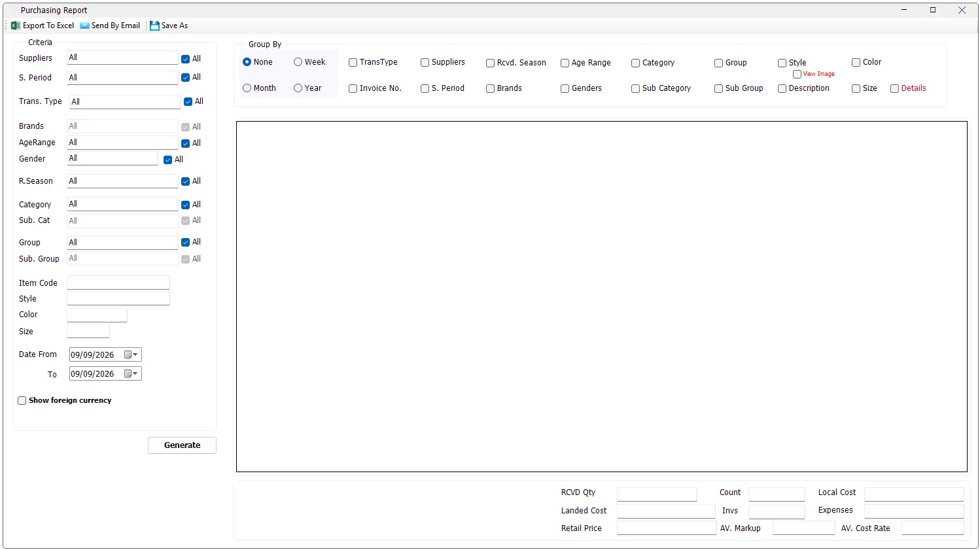
Task: Check the Style group-by checkbox
Action: pyautogui.click(x=782, y=63)
